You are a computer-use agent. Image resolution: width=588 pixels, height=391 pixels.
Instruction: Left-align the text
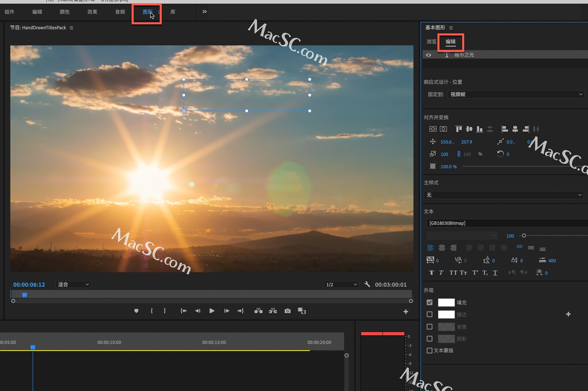(x=430, y=248)
